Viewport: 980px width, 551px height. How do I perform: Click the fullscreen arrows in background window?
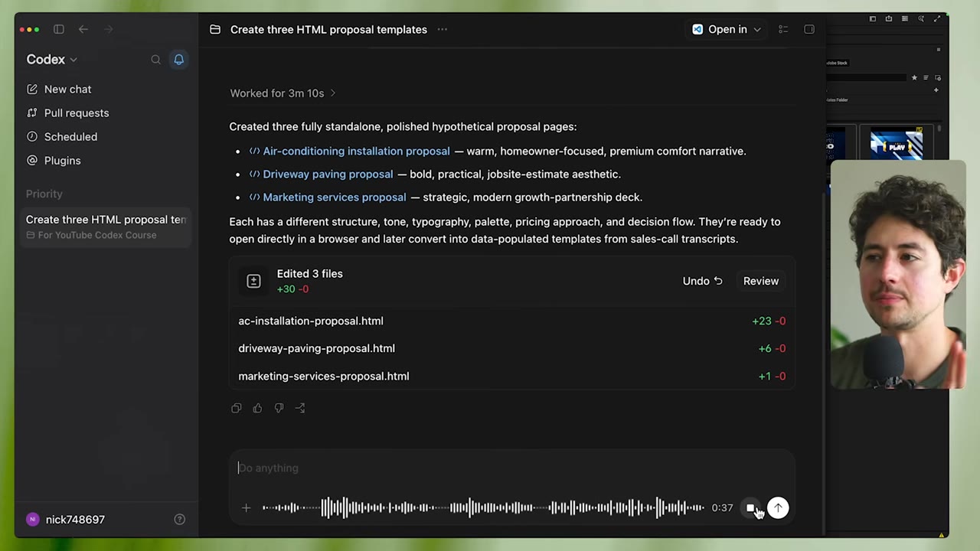937,18
